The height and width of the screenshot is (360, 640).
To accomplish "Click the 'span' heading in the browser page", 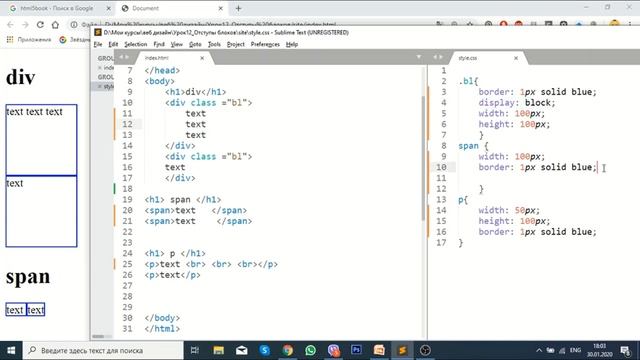I will click(x=28, y=276).
